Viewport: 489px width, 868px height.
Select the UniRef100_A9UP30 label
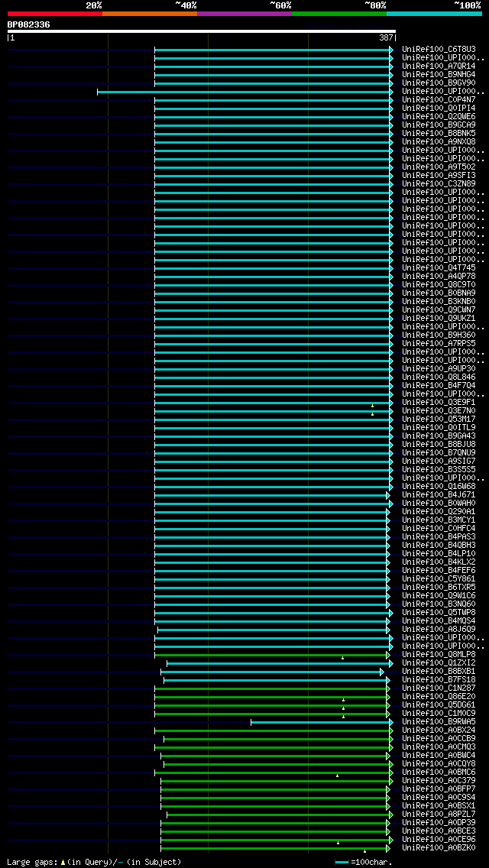(439, 369)
